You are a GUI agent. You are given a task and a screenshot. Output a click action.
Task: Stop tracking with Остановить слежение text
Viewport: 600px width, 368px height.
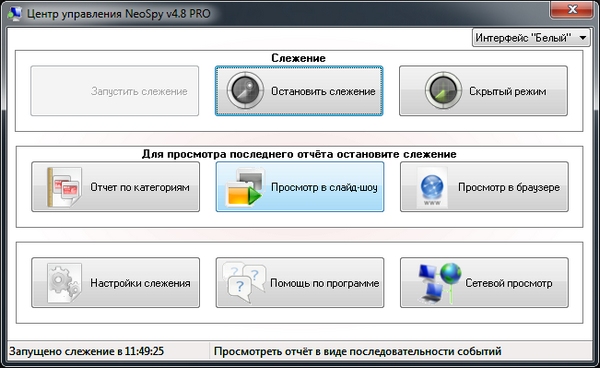pyautogui.click(x=323, y=91)
